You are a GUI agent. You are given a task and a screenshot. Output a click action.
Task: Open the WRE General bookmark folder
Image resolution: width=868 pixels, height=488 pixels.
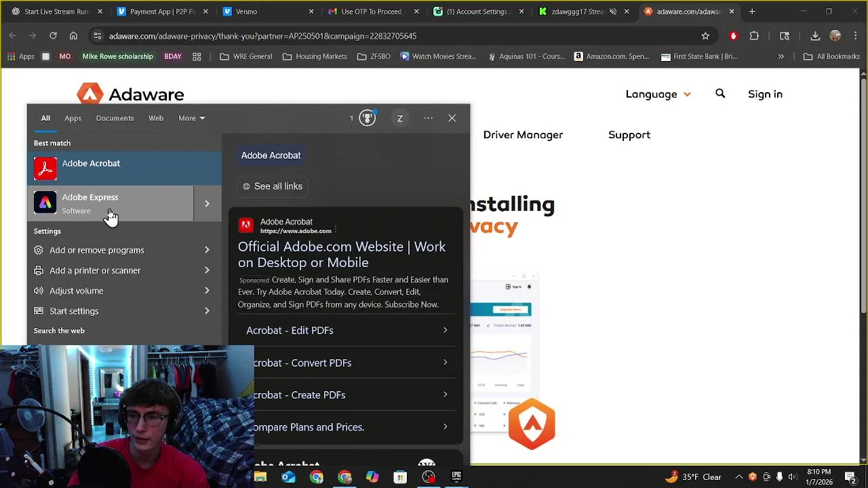point(246,56)
